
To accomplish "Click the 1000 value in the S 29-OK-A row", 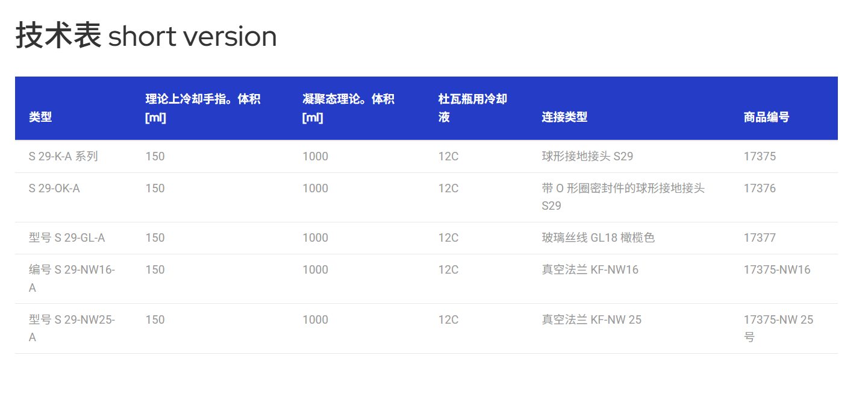I will tap(315, 189).
